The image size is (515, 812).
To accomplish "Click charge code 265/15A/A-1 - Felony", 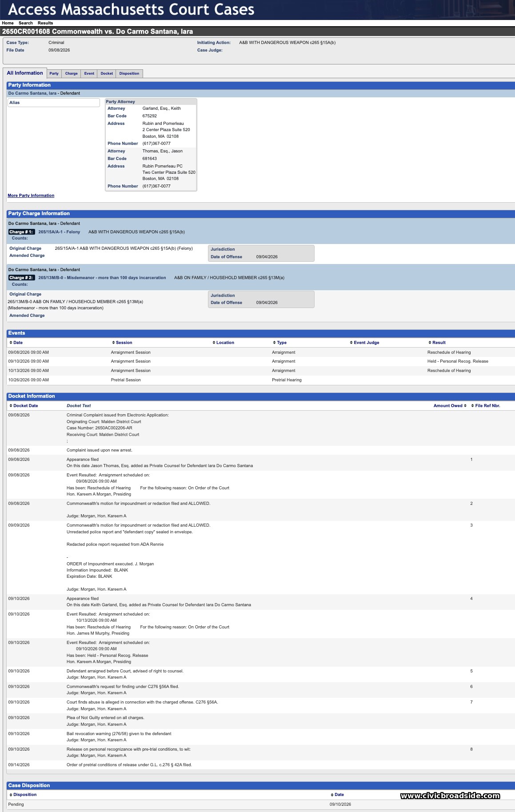I will (x=59, y=232).
